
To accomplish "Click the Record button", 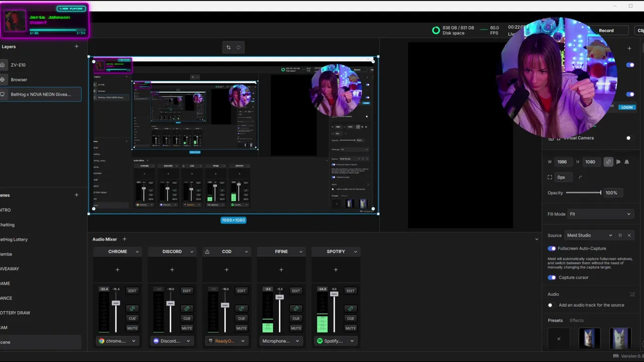I will point(606,31).
